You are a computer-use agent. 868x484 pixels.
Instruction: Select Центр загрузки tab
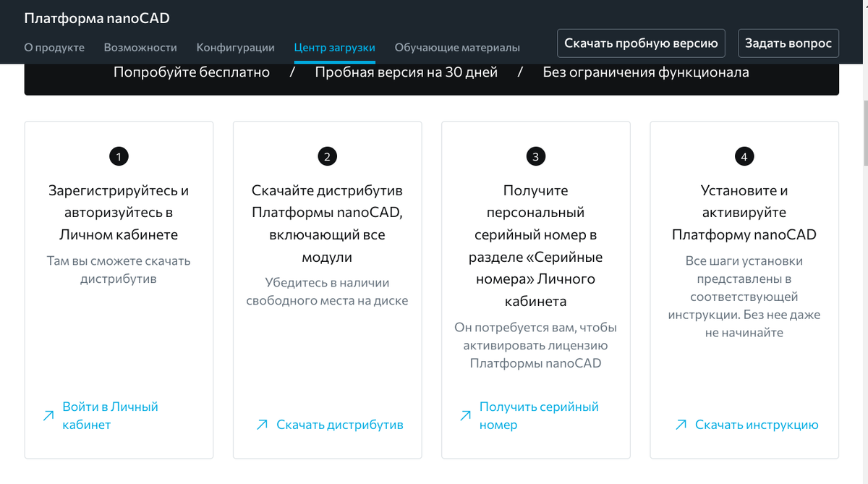(x=334, y=48)
